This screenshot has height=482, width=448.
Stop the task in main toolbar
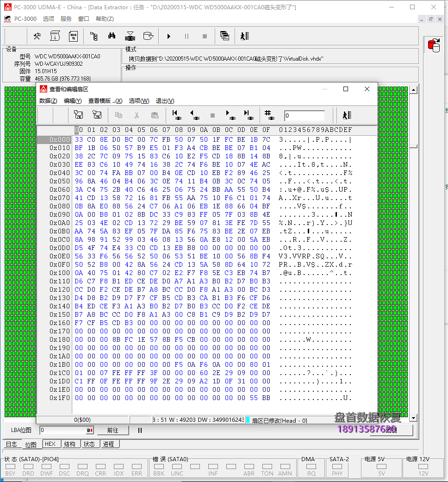coord(205,36)
